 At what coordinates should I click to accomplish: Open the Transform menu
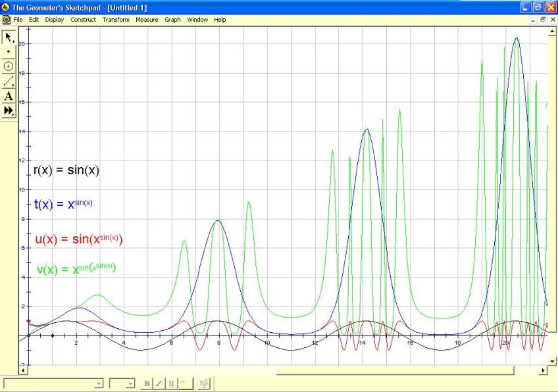[x=116, y=20]
